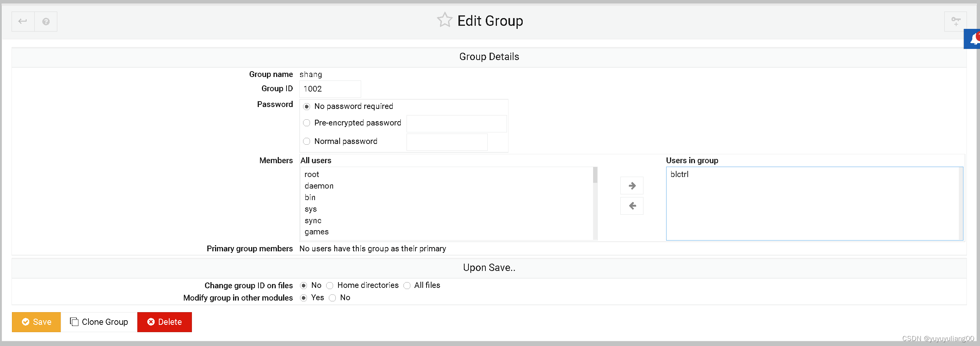Image resolution: width=980 pixels, height=346 pixels.
Task: Select root in All users list
Action: pyautogui.click(x=312, y=174)
